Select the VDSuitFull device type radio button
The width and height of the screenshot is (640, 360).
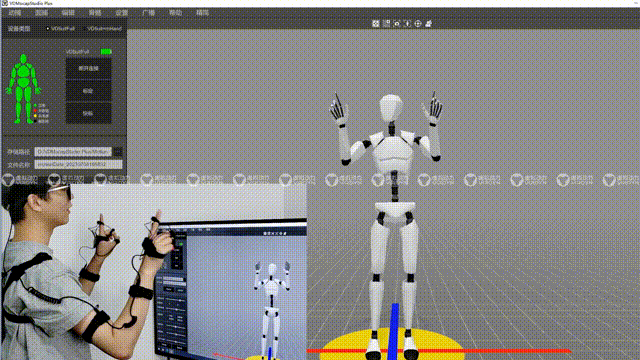(47, 29)
